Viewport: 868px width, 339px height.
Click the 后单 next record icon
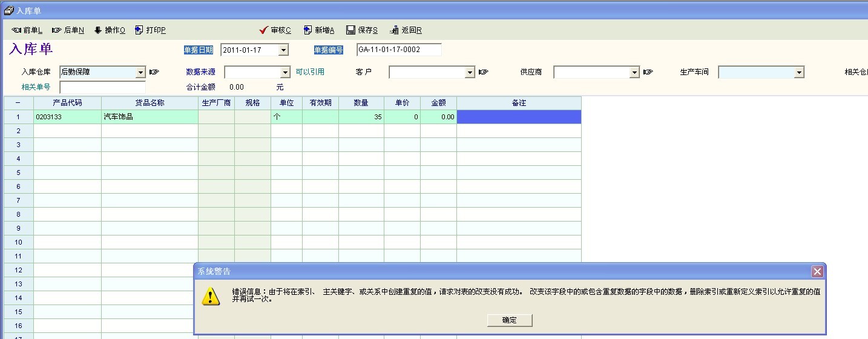pyautogui.click(x=57, y=30)
